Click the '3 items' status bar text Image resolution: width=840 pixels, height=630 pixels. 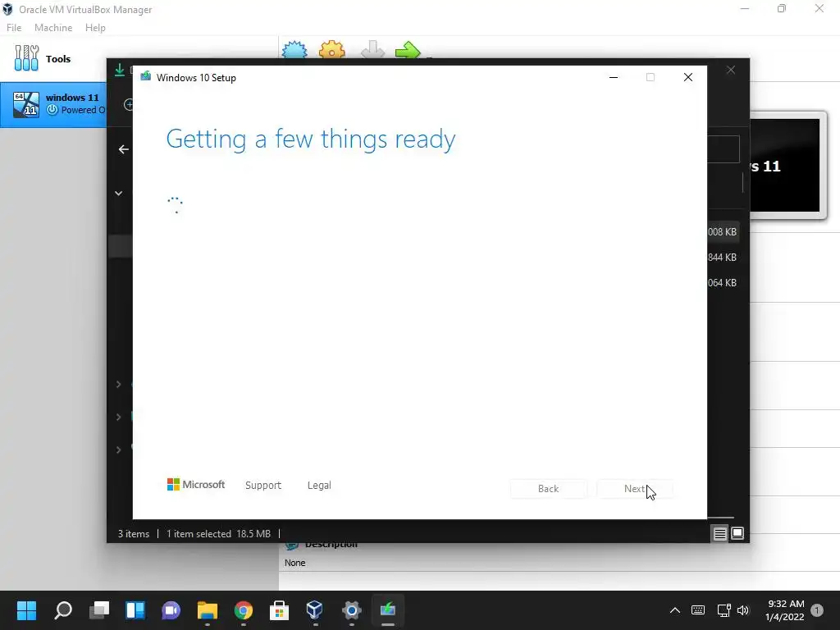pos(134,533)
